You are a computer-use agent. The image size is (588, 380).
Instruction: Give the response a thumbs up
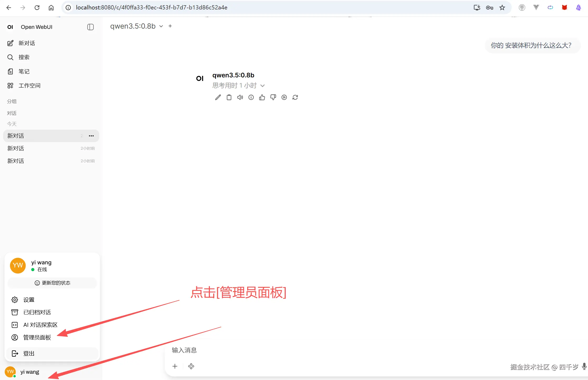pyautogui.click(x=262, y=97)
